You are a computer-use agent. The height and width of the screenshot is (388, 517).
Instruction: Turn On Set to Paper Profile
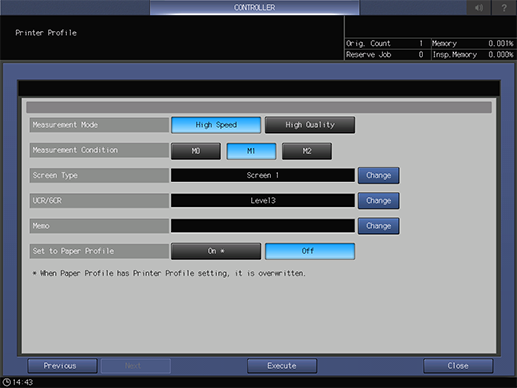216,251
